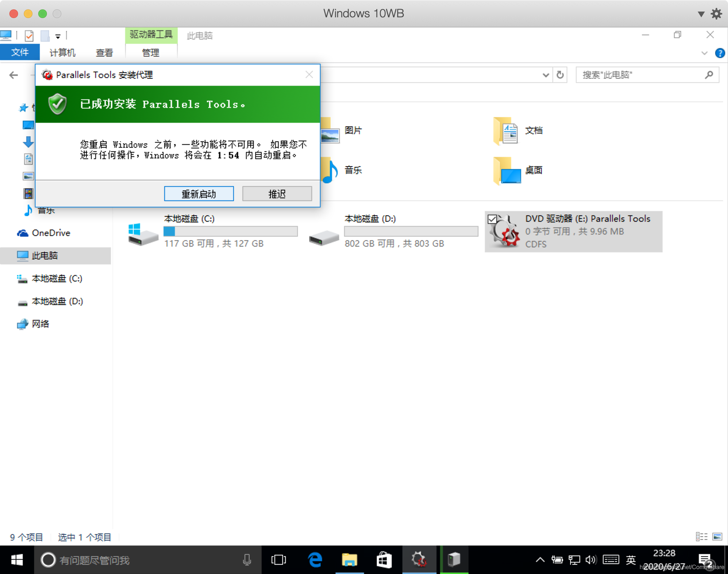This screenshot has width=728, height=574.
Task: Open the 查看 ribbon tab
Action: (104, 53)
